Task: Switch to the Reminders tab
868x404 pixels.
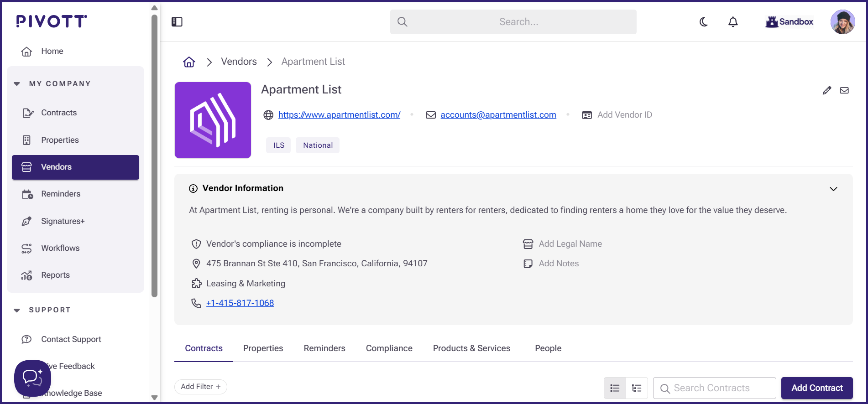Action: (x=324, y=348)
